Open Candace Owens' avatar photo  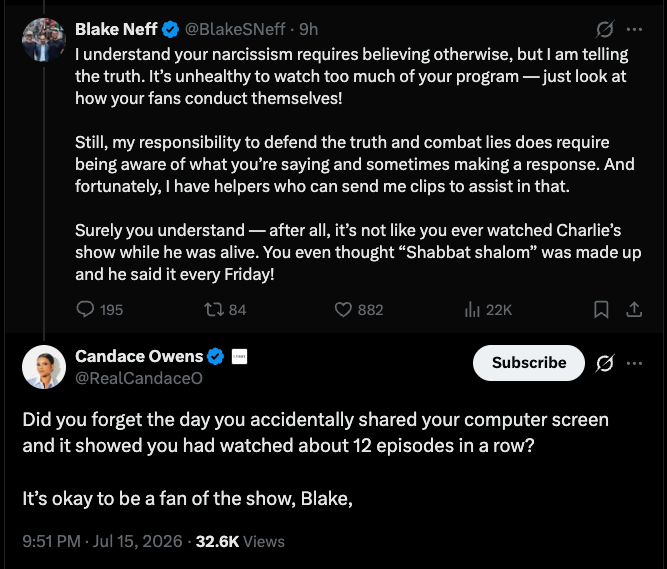tap(44, 367)
